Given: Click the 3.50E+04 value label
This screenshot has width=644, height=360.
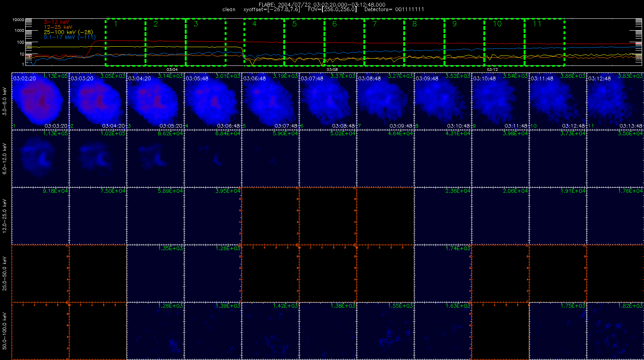Looking at the screenshot, I should click(x=631, y=134).
